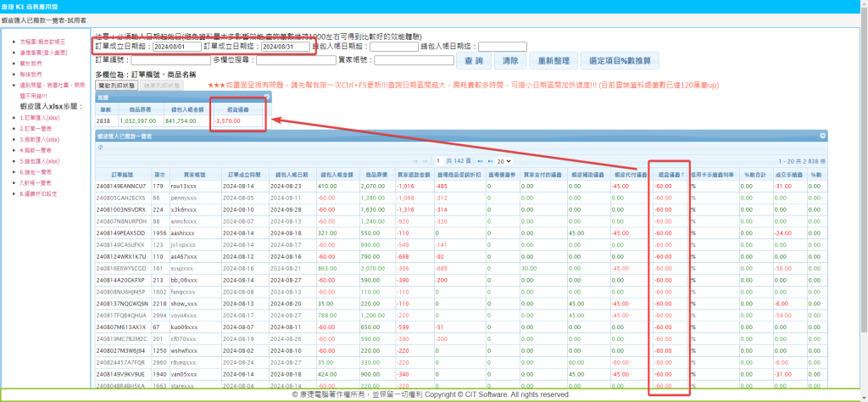Go to the next page in the pager
This screenshot has width=868, height=402.
coord(479,160)
